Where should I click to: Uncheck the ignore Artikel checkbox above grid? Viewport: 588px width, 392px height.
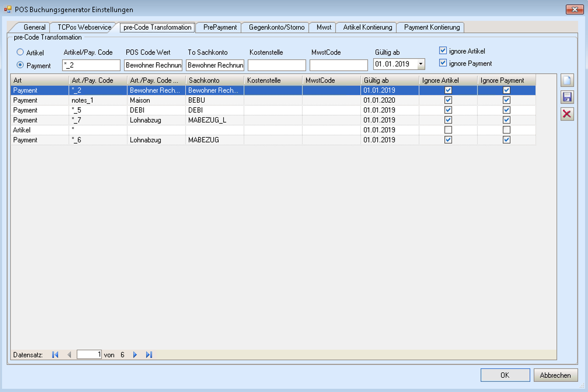(443, 51)
